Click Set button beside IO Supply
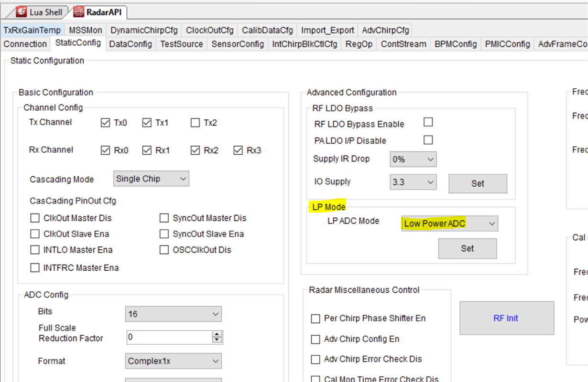This screenshot has width=588, height=382. (x=477, y=183)
